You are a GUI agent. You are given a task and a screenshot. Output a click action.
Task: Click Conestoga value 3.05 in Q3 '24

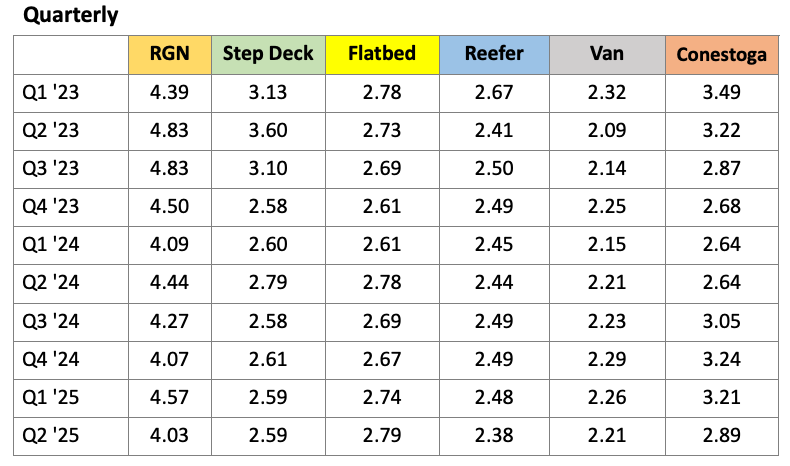click(721, 321)
